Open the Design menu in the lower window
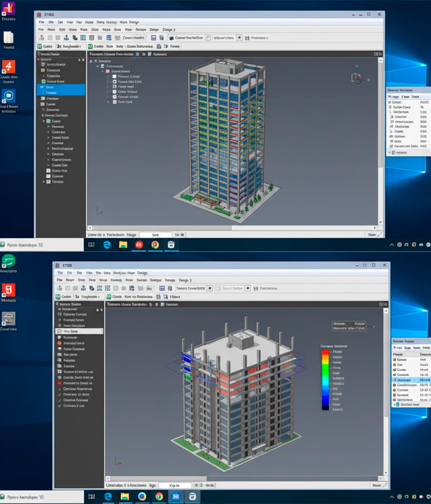The image size is (431, 504). [143, 273]
